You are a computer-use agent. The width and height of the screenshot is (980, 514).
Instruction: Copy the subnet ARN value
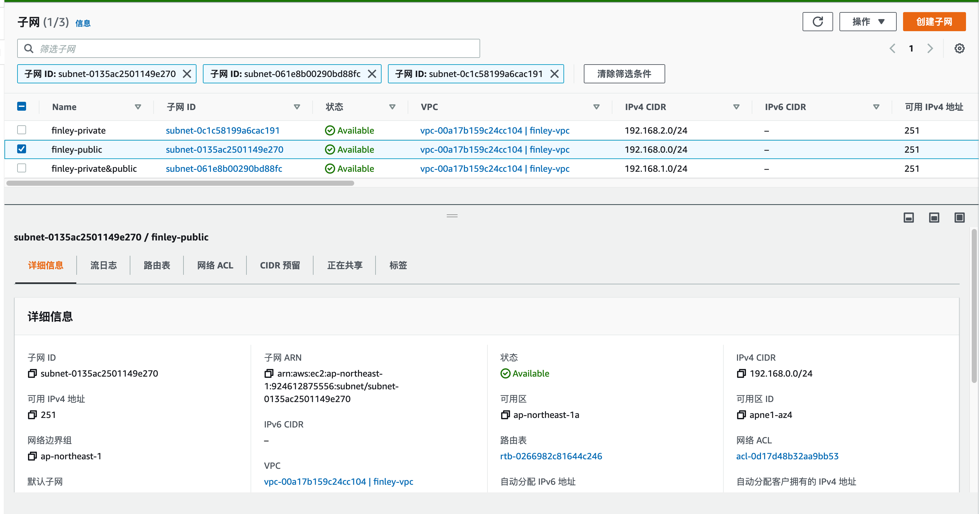point(269,374)
